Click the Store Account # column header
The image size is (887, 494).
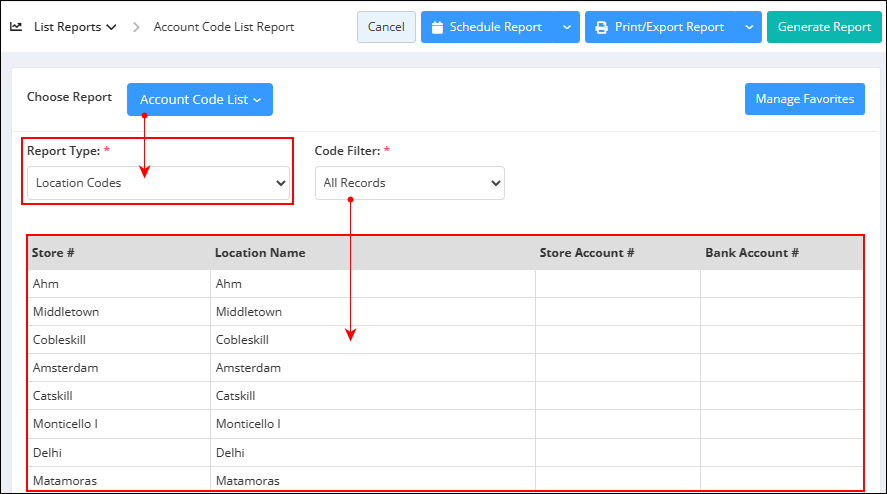click(x=587, y=253)
